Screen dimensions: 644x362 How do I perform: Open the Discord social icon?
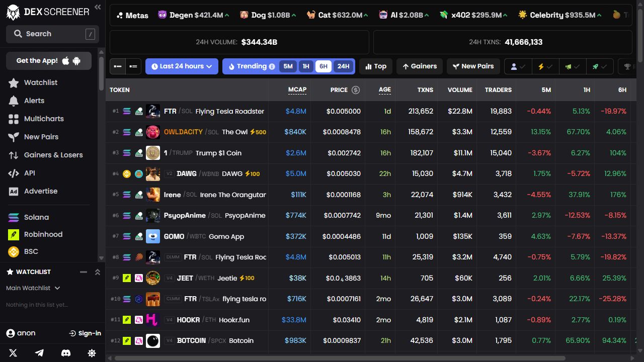(65, 353)
